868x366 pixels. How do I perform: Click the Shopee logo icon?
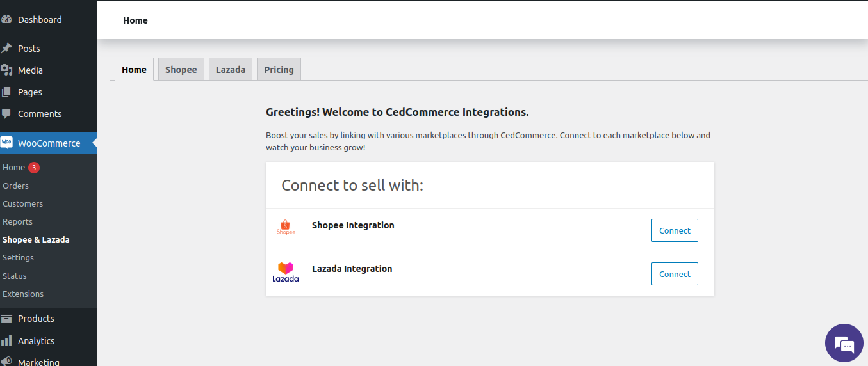[286, 227]
